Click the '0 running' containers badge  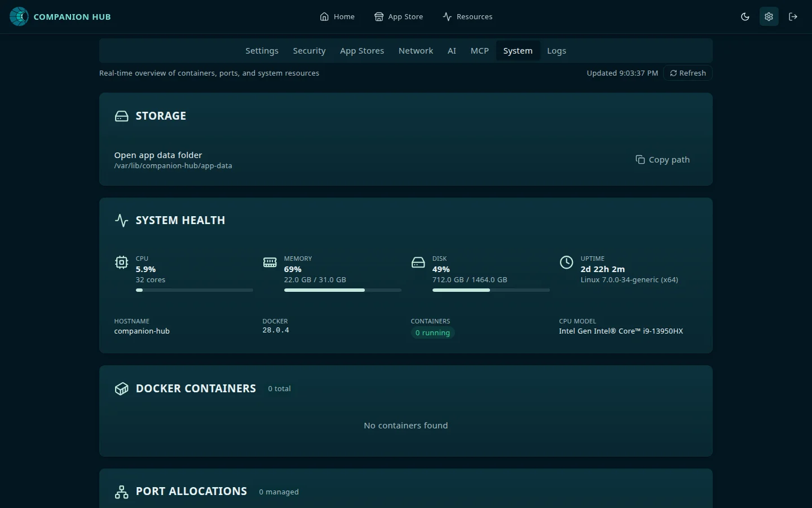pyautogui.click(x=433, y=333)
